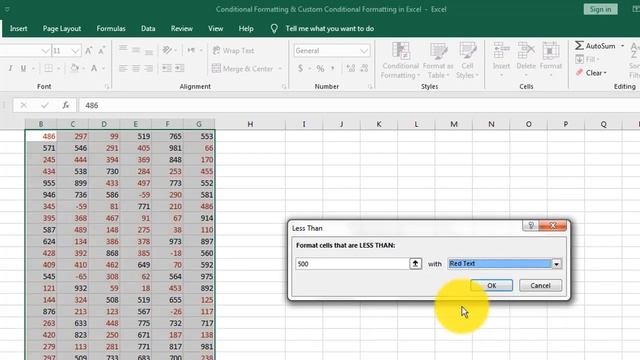
Task: Click Increase Indent icon
Action: pyautogui.click(x=180, y=69)
